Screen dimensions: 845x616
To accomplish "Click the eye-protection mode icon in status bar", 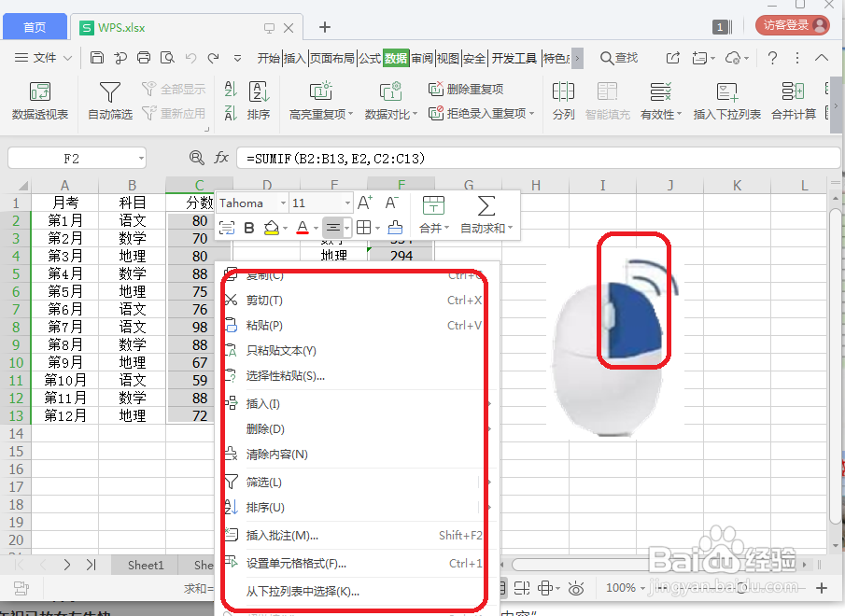I will 576,588.
